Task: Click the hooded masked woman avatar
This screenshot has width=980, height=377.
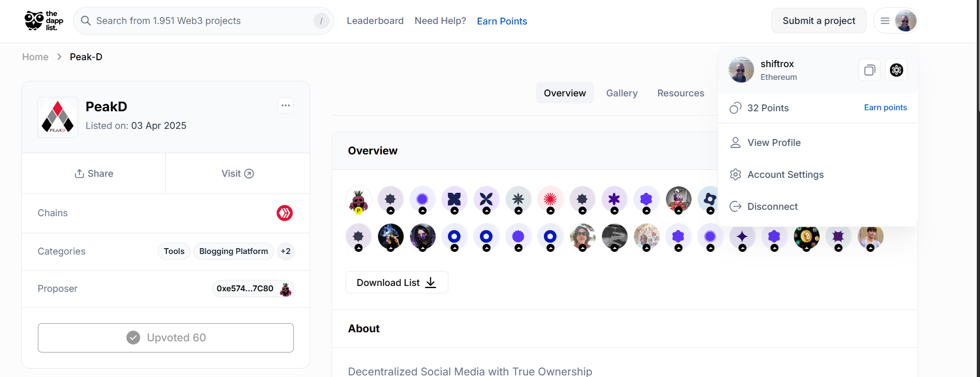Action: 422,236
